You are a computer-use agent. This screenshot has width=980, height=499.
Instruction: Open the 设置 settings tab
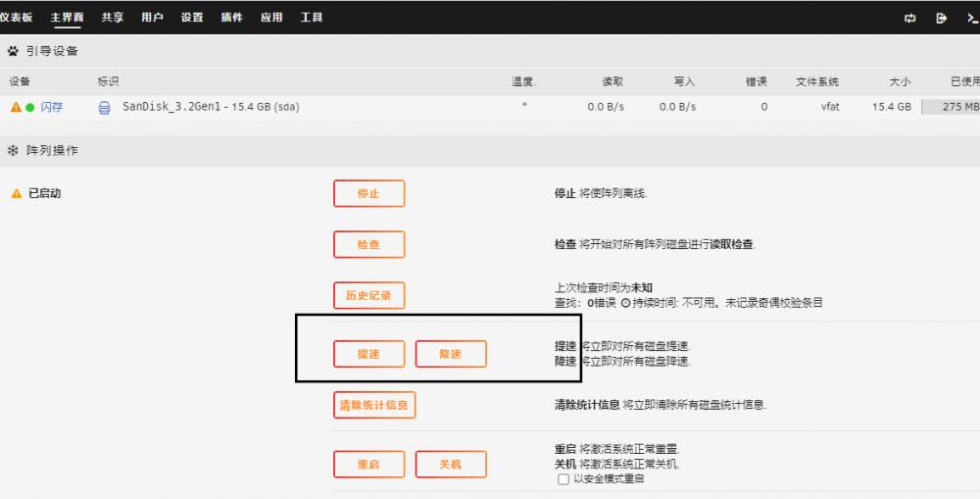[192, 18]
